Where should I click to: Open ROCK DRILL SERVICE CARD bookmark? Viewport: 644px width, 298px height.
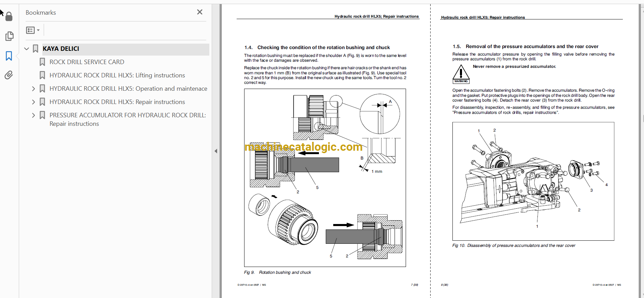coord(87,62)
